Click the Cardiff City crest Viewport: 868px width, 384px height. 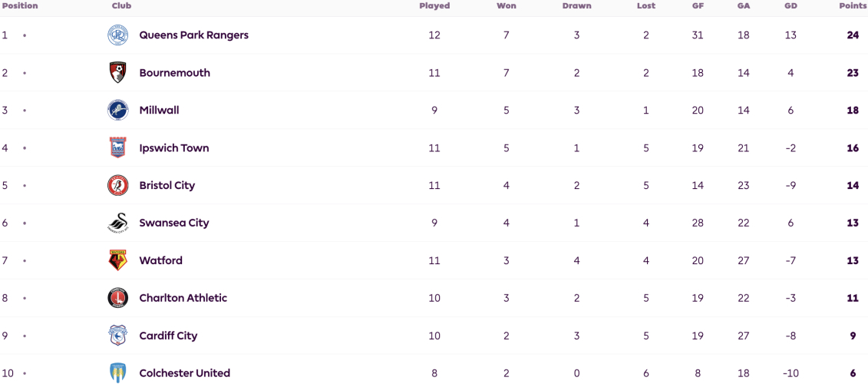(x=117, y=336)
